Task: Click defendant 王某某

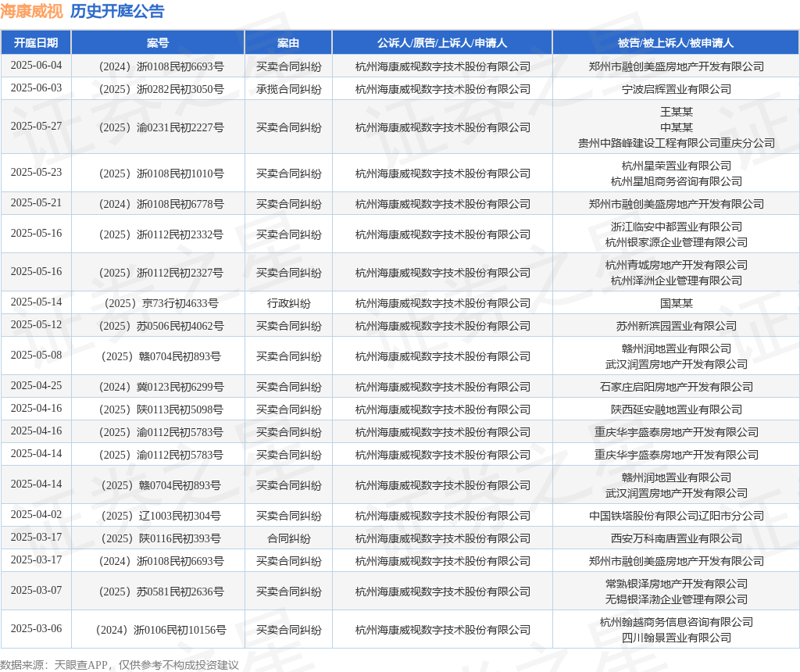Action: pyautogui.click(x=677, y=112)
